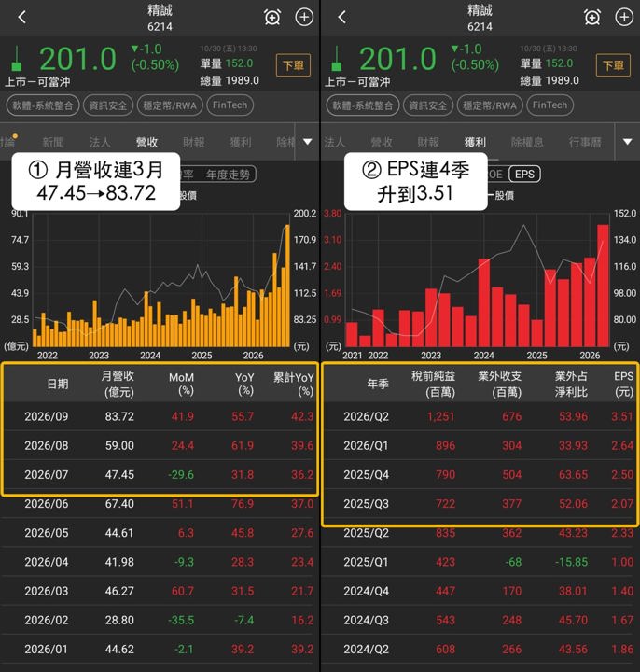The image size is (640, 672).
Task: Switch to 法人 tab in left panel
Action: click(100, 142)
